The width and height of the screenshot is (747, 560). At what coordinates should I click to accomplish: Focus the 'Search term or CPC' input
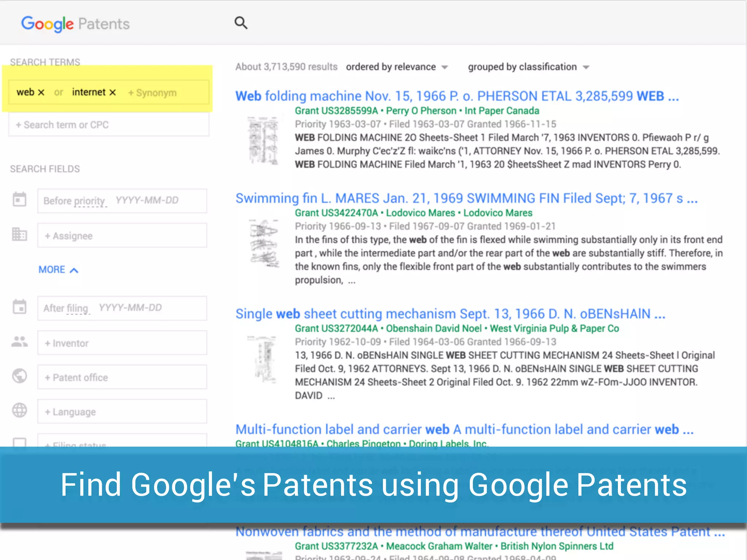[109, 125]
